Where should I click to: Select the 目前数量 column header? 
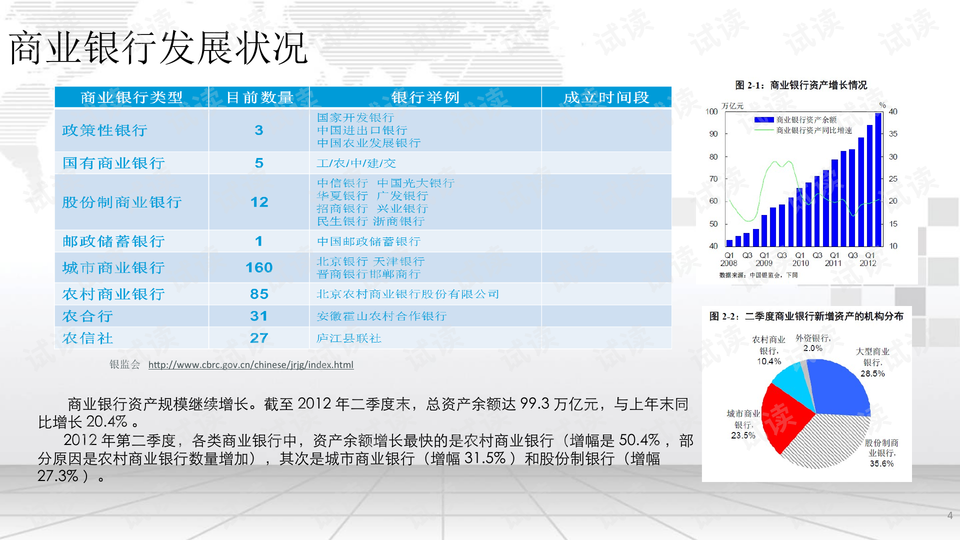[x=259, y=97]
